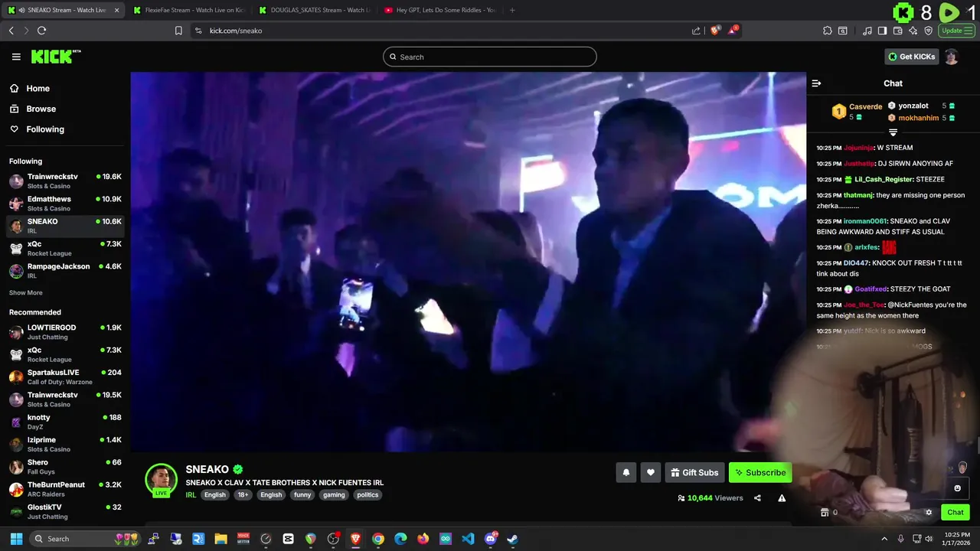Screen dimensions: 980x551
Task: Open the Brave VPN shield icon
Action: 929,31
